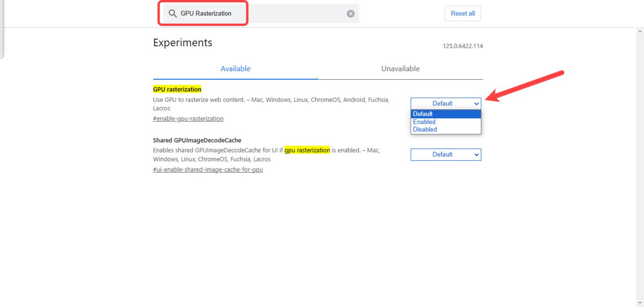The width and height of the screenshot is (644, 307).
Task: Select Disabled in the dropdown list
Action: pos(446,130)
